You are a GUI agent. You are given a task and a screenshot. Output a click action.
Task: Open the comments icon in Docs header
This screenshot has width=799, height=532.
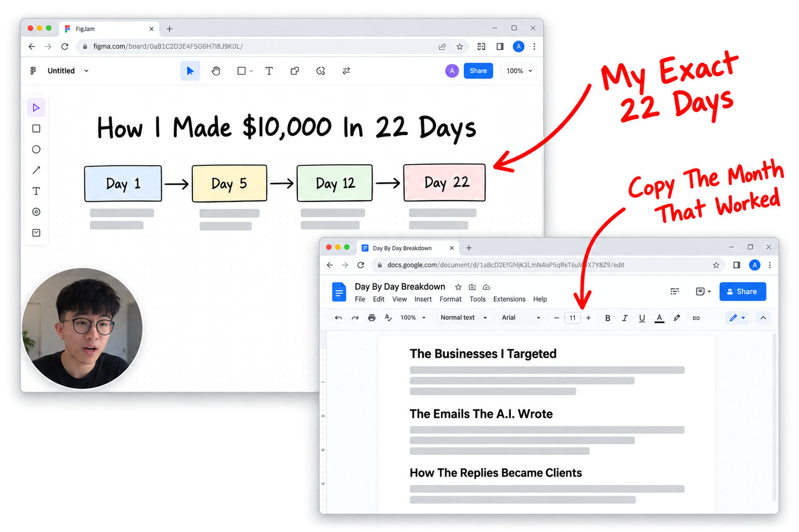pos(700,291)
